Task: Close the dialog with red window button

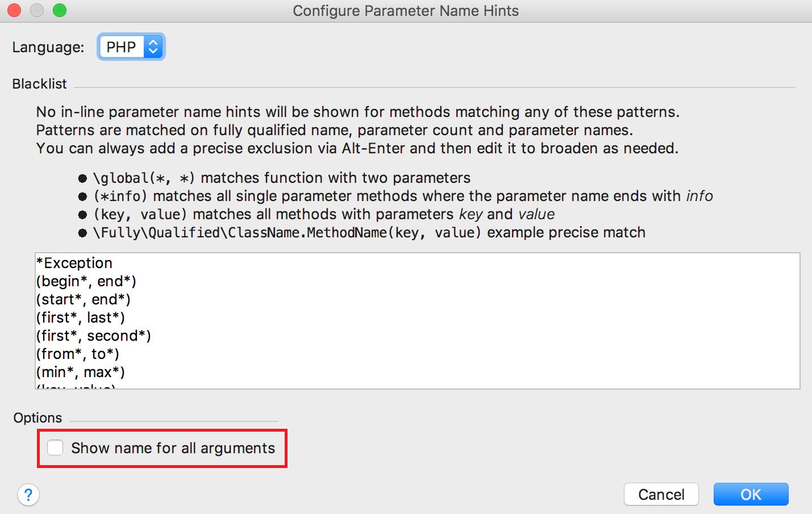Action: tap(14, 10)
